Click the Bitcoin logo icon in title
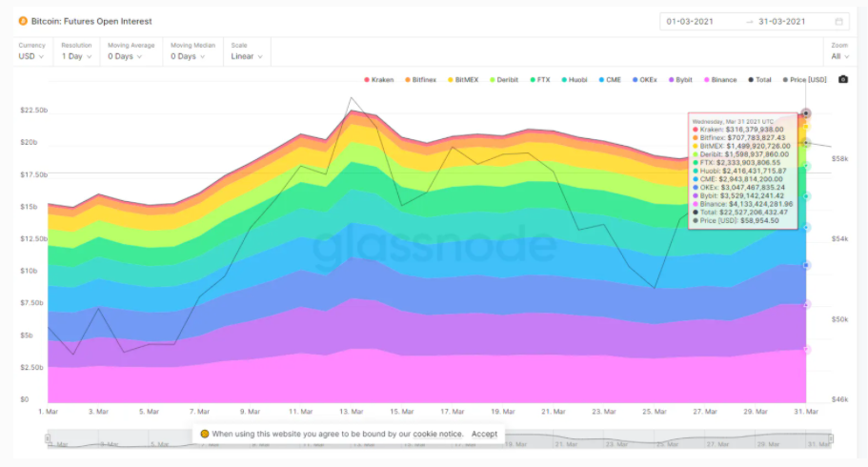 click(23, 21)
